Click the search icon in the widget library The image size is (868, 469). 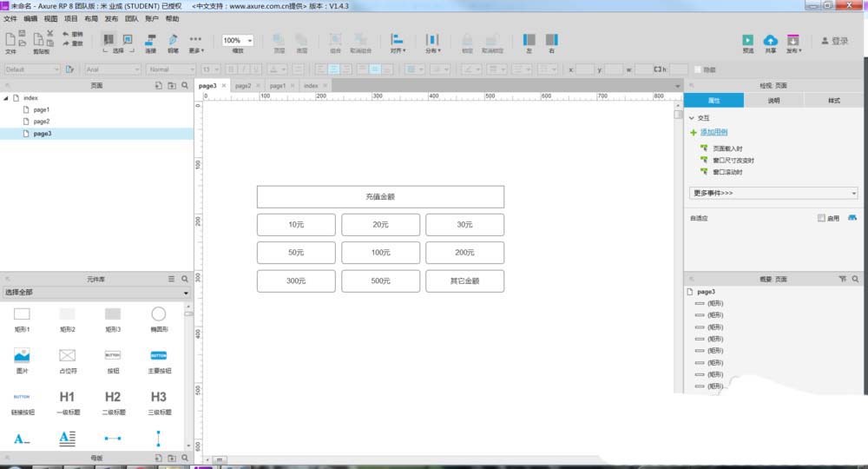click(184, 279)
